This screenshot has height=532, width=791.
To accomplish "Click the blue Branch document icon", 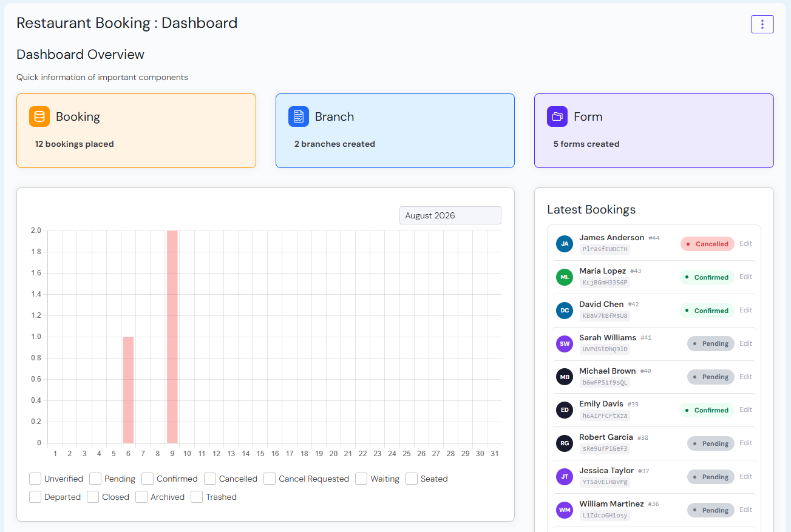I will [x=299, y=116].
